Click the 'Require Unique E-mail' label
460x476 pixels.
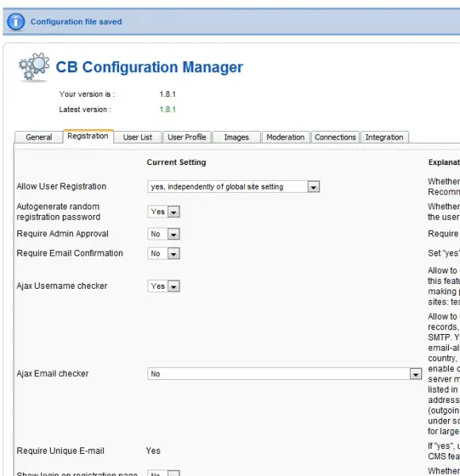click(x=60, y=451)
